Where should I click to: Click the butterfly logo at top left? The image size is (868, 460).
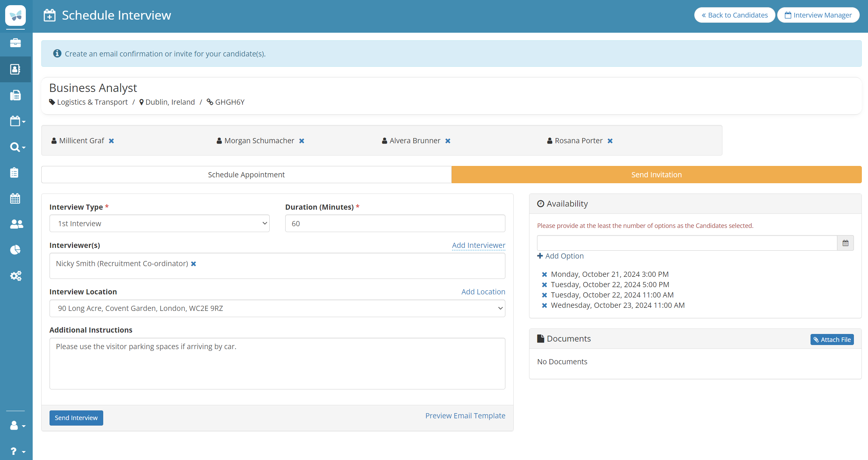pos(15,15)
